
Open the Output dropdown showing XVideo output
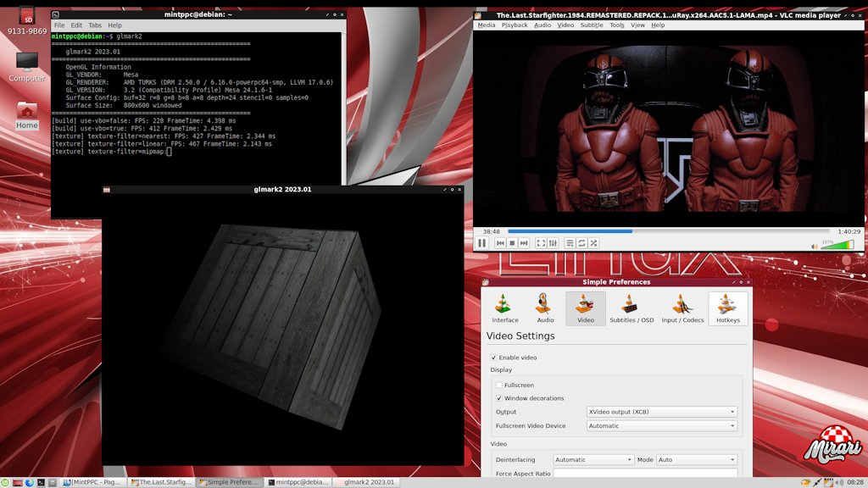(x=661, y=412)
